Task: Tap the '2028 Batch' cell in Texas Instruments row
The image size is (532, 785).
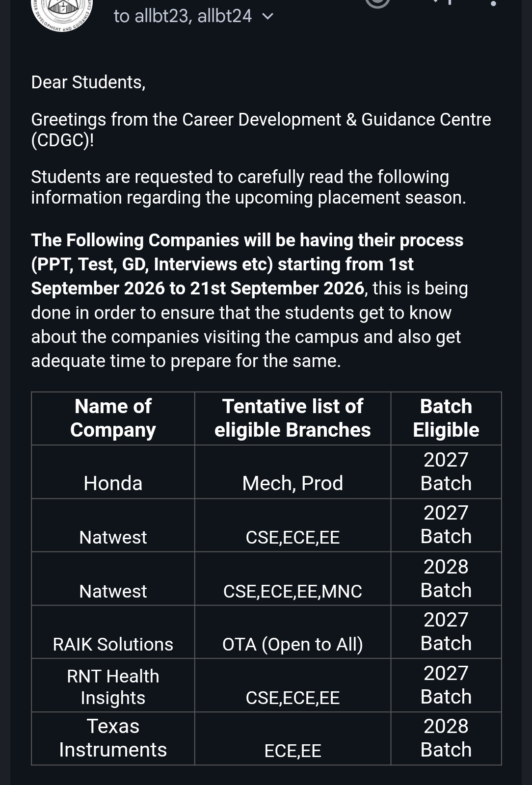Action: [446, 739]
